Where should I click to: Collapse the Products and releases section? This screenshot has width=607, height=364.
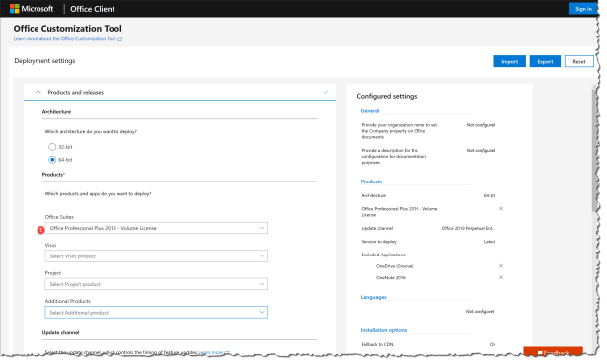pyautogui.click(x=38, y=92)
